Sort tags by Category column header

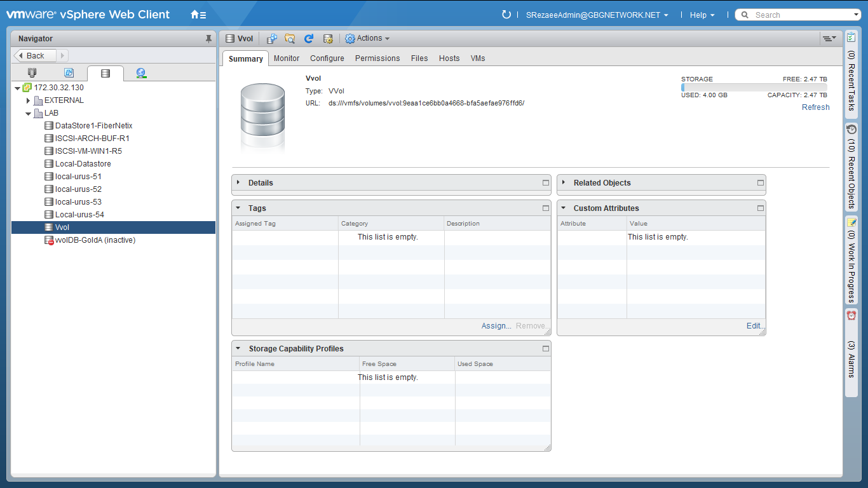click(x=391, y=224)
